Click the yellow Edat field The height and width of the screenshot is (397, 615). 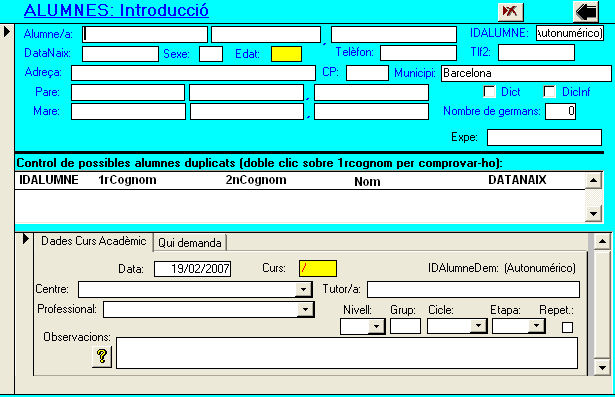pyautogui.click(x=286, y=54)
